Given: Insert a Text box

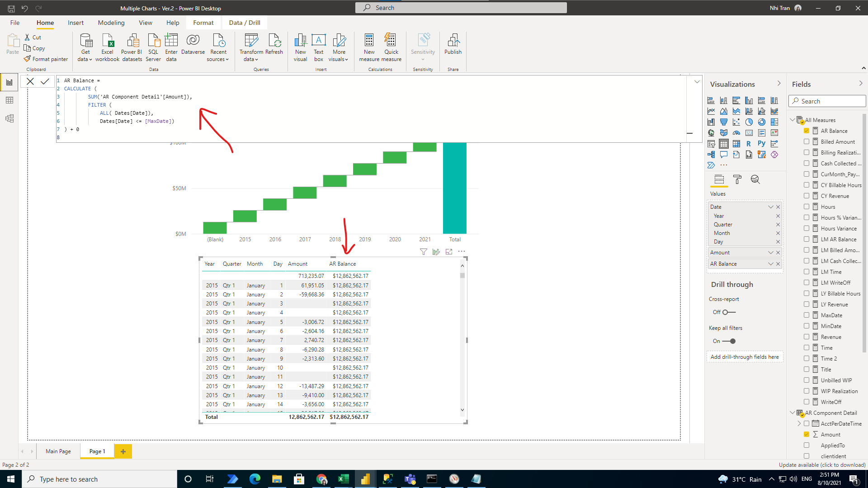Looking at the screenshot, I should (319, 47).
